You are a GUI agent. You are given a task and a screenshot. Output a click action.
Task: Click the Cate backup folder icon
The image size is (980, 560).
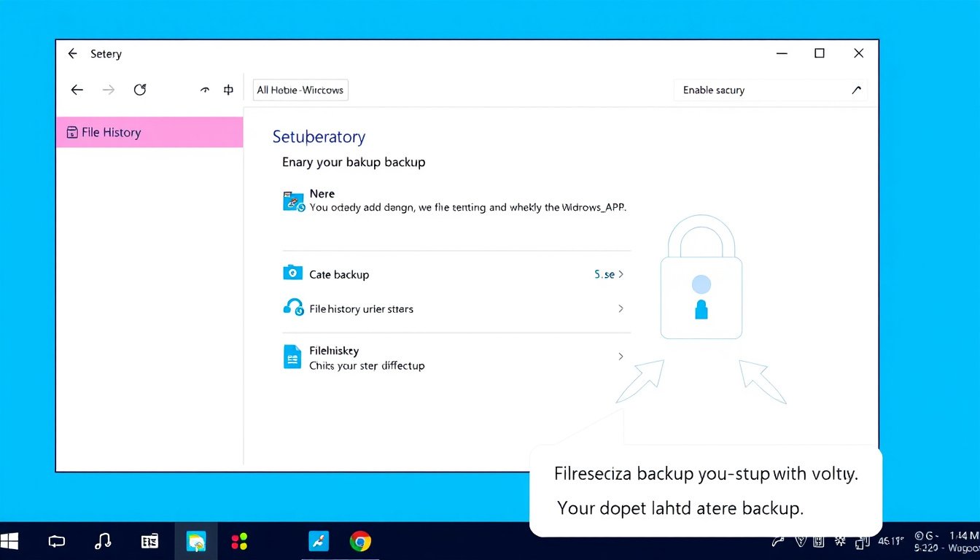coord(292,273)
